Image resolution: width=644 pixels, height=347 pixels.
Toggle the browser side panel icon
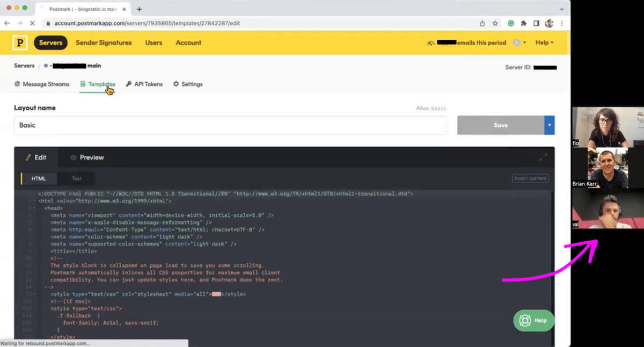(x=536, y=24)
